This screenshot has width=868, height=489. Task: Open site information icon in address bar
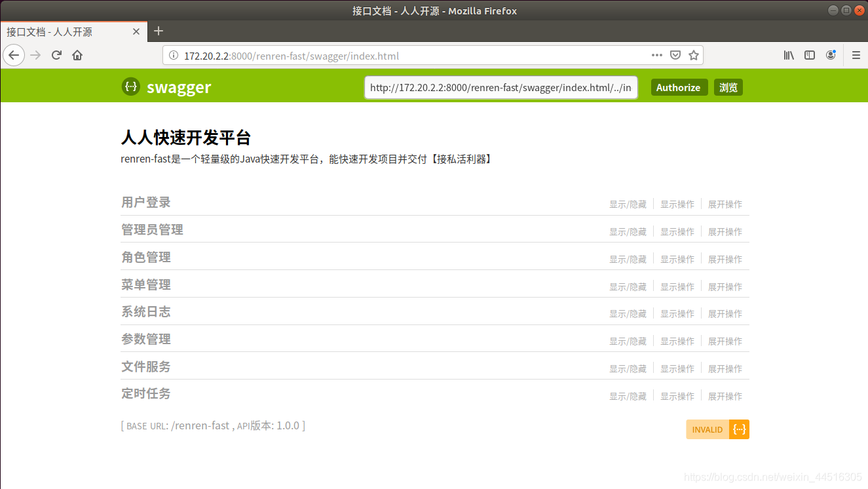(174, 56)
